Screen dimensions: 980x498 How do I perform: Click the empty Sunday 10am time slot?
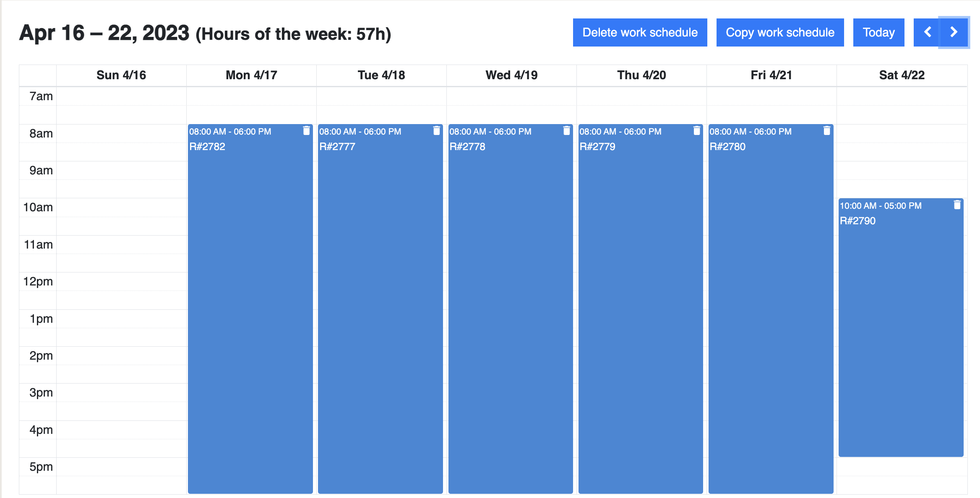point(121,207)
